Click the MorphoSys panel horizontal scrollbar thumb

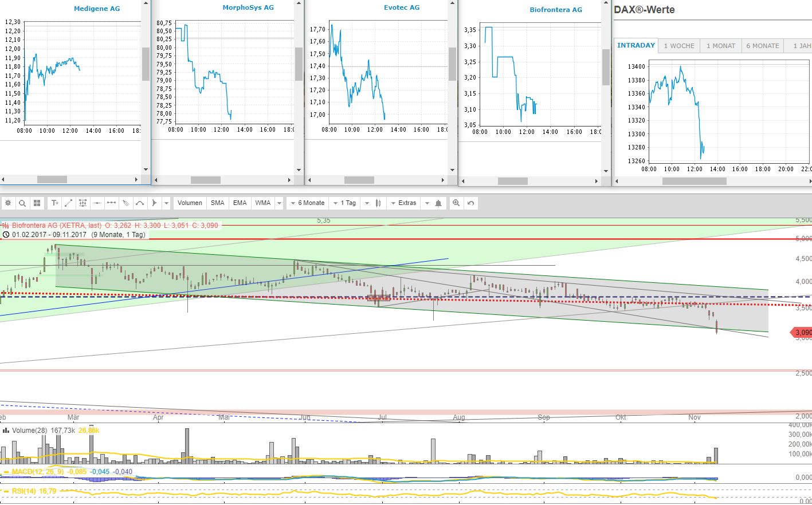206,180
